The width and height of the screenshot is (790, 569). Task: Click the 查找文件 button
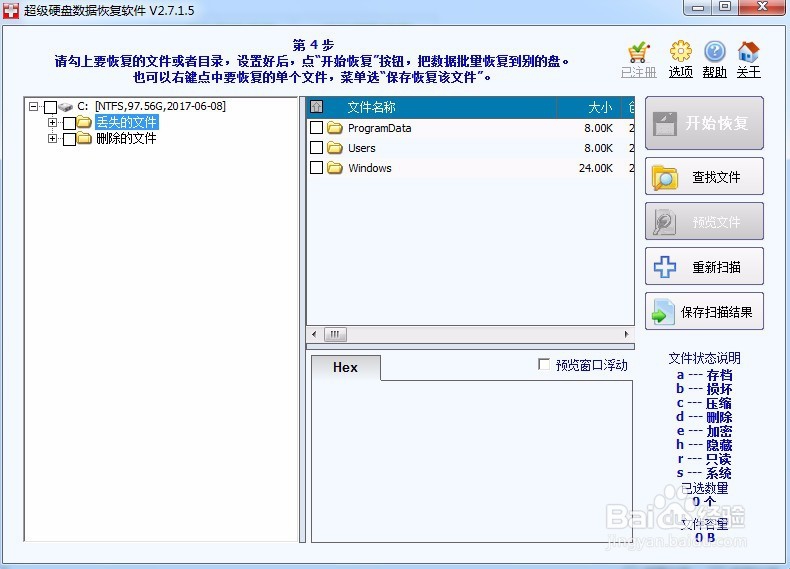coord(704,177)
